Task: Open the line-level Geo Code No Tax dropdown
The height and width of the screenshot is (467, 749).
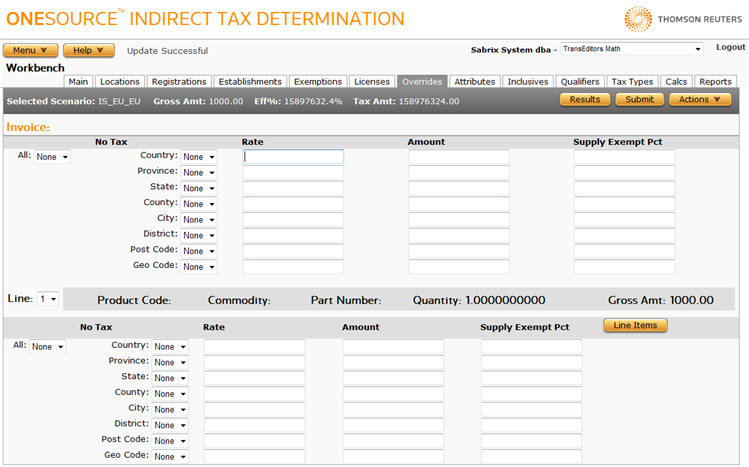Action: (169, 456)
